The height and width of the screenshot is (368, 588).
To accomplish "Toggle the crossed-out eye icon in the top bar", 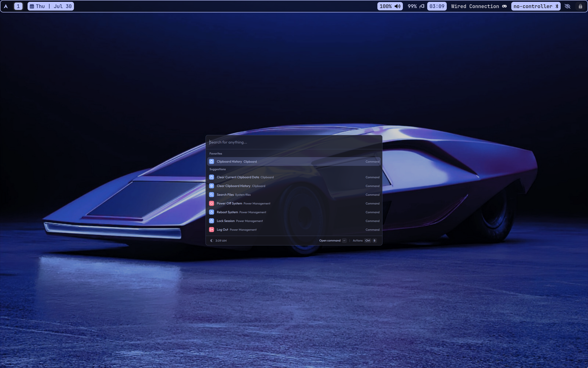I will [567, 6].
